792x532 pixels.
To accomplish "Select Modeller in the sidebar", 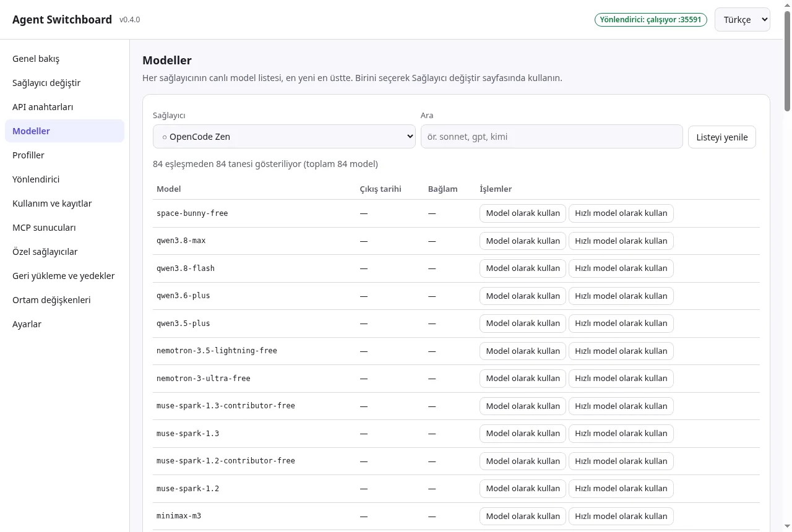I will (64, 131).
